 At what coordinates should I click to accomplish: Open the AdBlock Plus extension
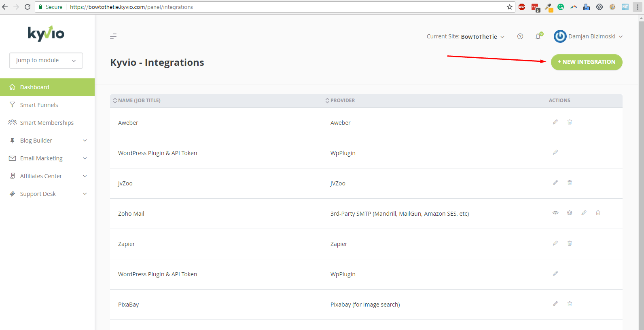522,7
